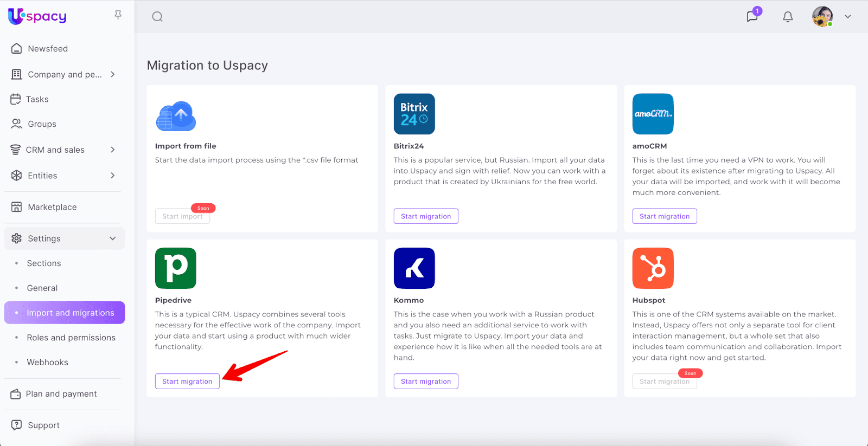The height and width of the screenshot is (446, 868).
Task: Start migration from Pipedrive
Action: (187, 382)
